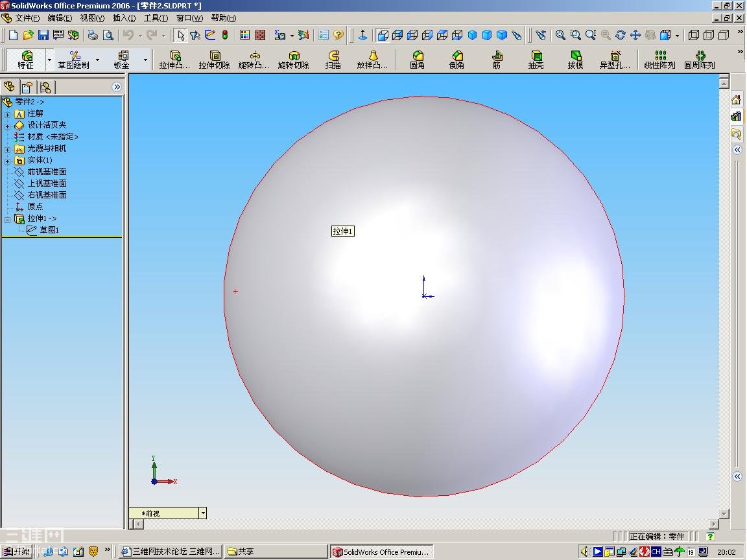747x560 pixels.
Task: Open the 异型孔 Hole Wizard tool
Action: (615, 60)
